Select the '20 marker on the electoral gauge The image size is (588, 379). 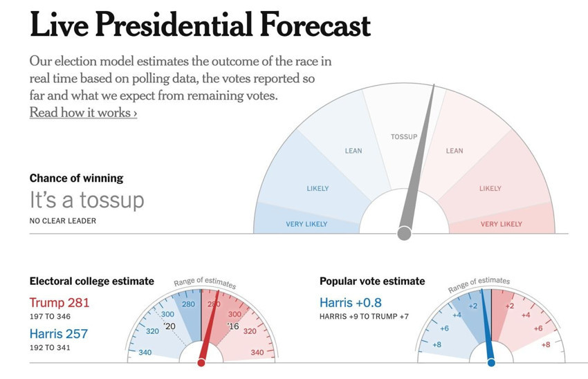170,326
